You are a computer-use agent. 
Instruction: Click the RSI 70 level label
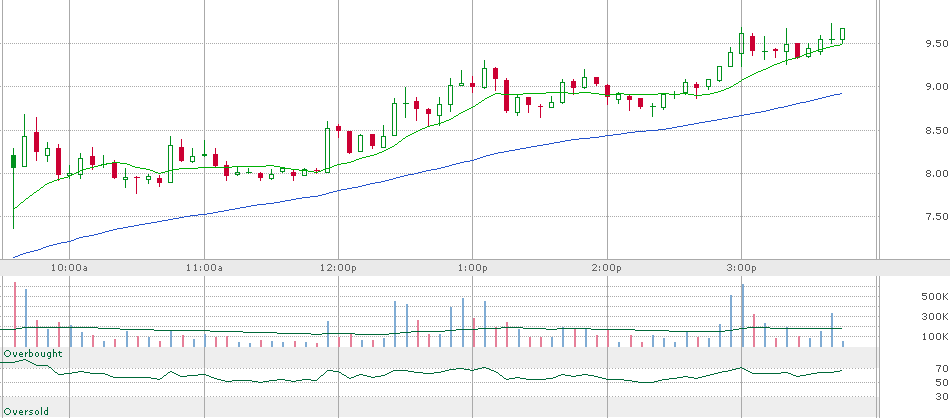pos(941,368)
